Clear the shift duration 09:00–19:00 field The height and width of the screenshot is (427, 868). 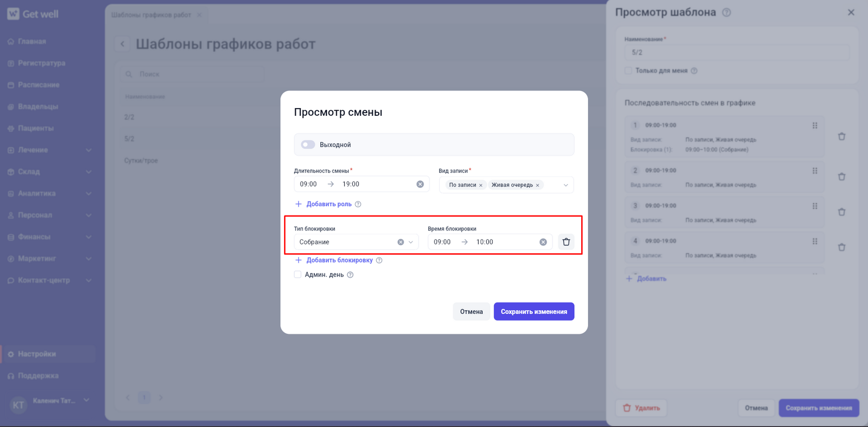pos(420,184)
